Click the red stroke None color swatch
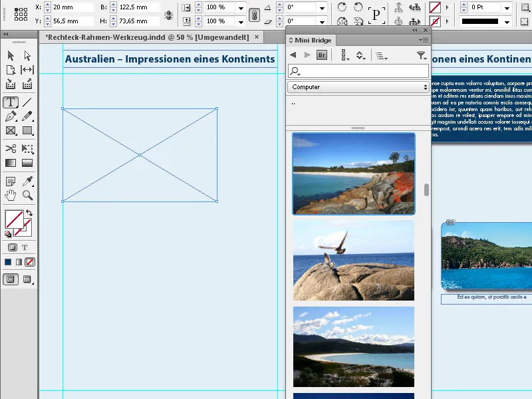Screen dimensions: 532x399 [x=30, y=262]
